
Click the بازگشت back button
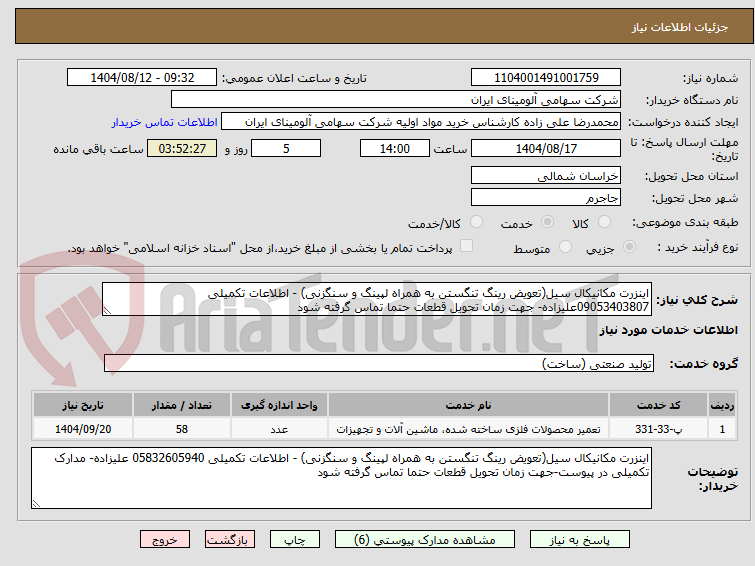(230, 540)
